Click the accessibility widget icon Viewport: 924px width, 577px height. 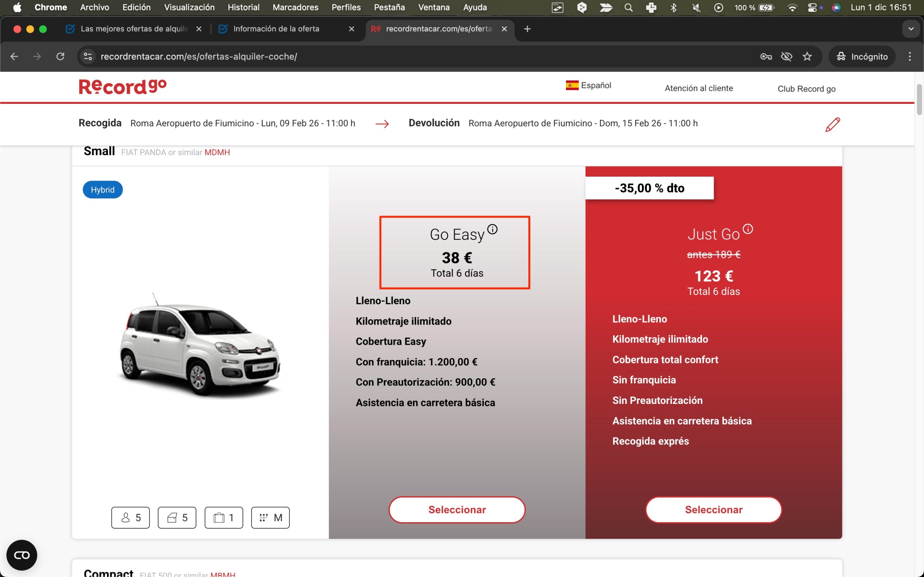(x=22, y=555)
